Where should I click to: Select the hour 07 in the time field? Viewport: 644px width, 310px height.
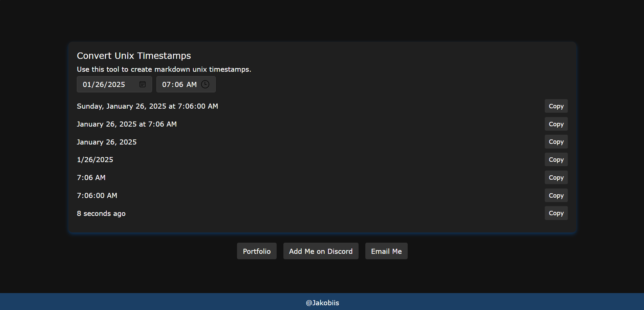166,85
